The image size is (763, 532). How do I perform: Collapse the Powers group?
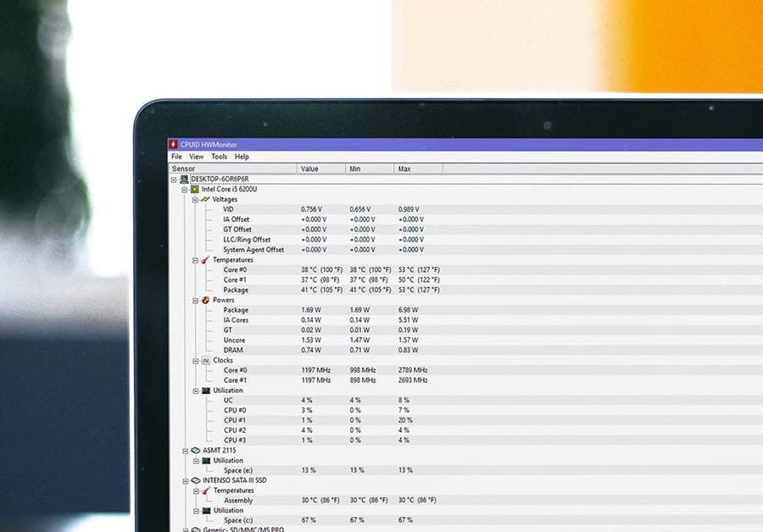pyautogui.click(x=195, y=301)
